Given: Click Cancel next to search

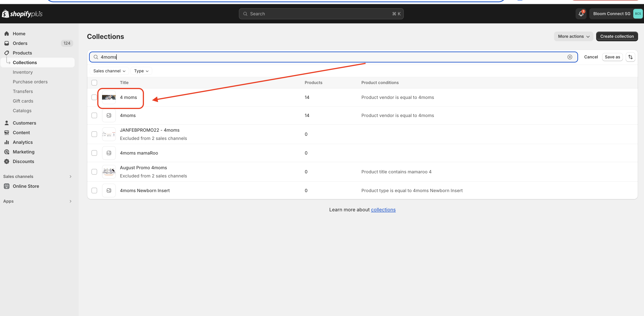Looking at the screenshot, I should pos(591,57).
